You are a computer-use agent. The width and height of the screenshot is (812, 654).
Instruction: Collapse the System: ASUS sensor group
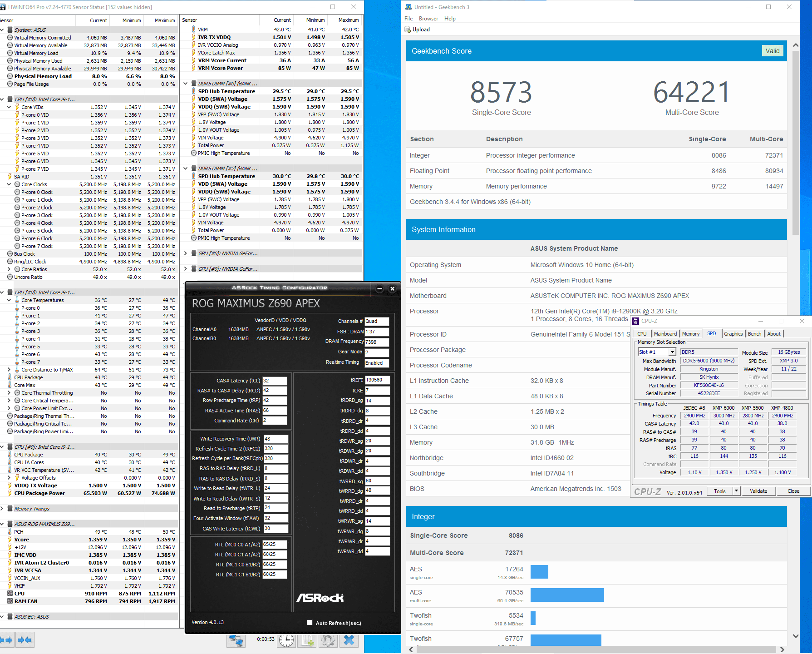click(x=2, y=30)
